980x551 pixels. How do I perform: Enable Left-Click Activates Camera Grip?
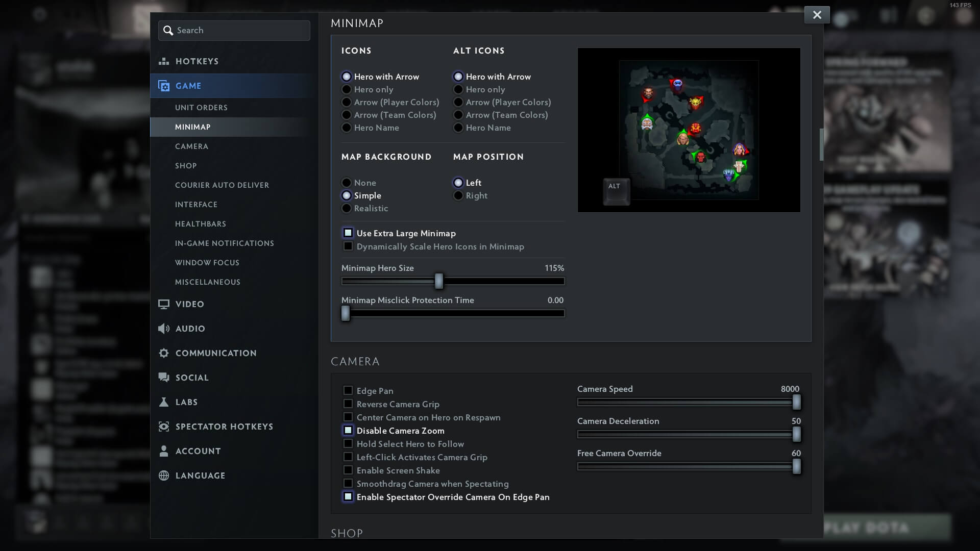pos(348,457)
